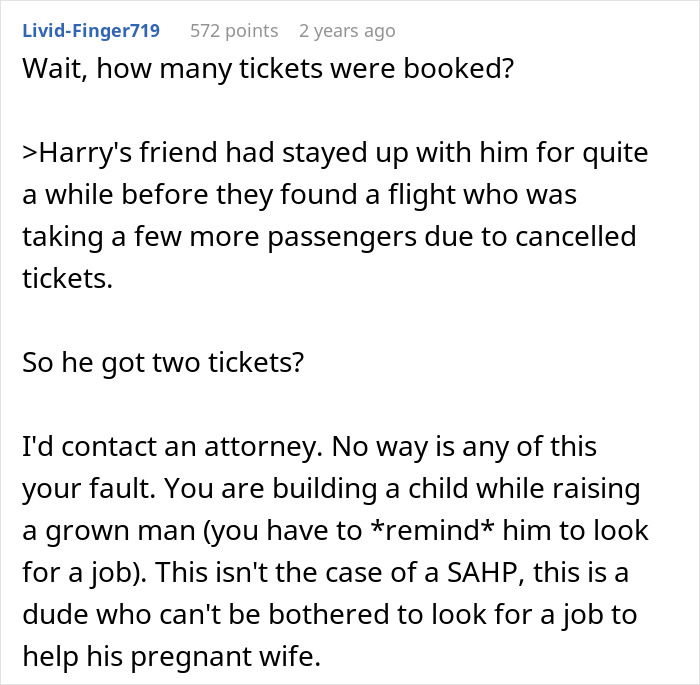Click the line 'a while before they found a flight'
700x685 pixels.
click(300, 195)
